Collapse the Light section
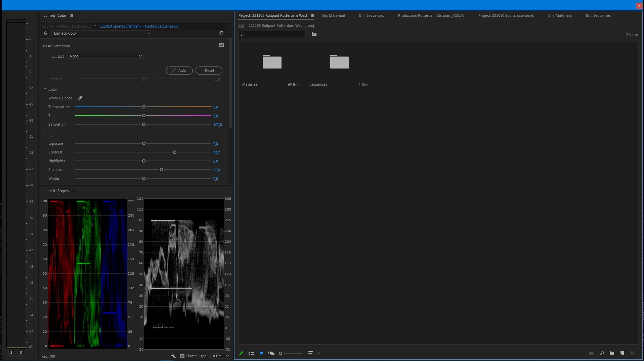 pos(45,134)
